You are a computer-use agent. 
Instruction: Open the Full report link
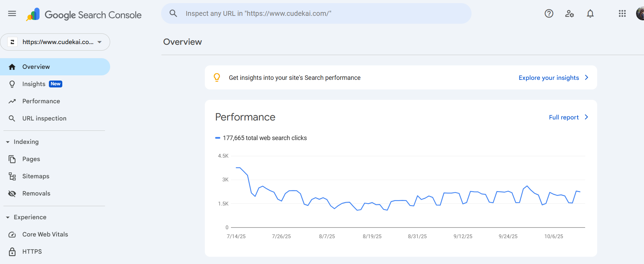[564, 117]
